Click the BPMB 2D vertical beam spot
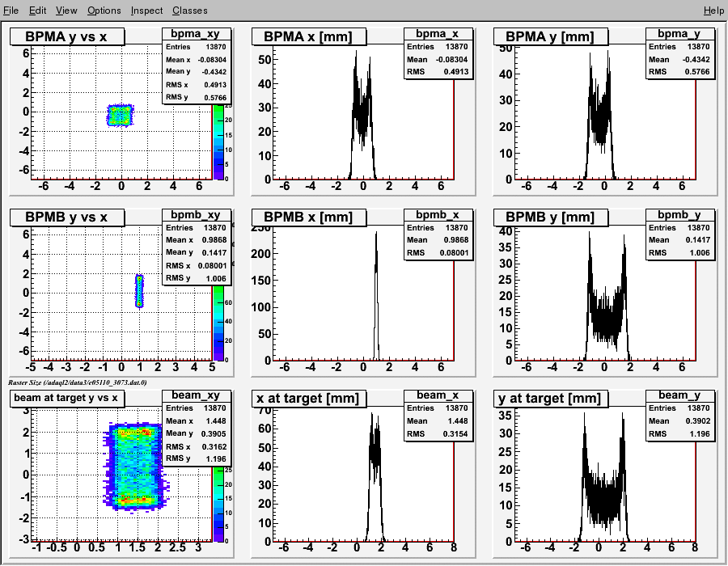The image size is (728, 566). [139, 291]
